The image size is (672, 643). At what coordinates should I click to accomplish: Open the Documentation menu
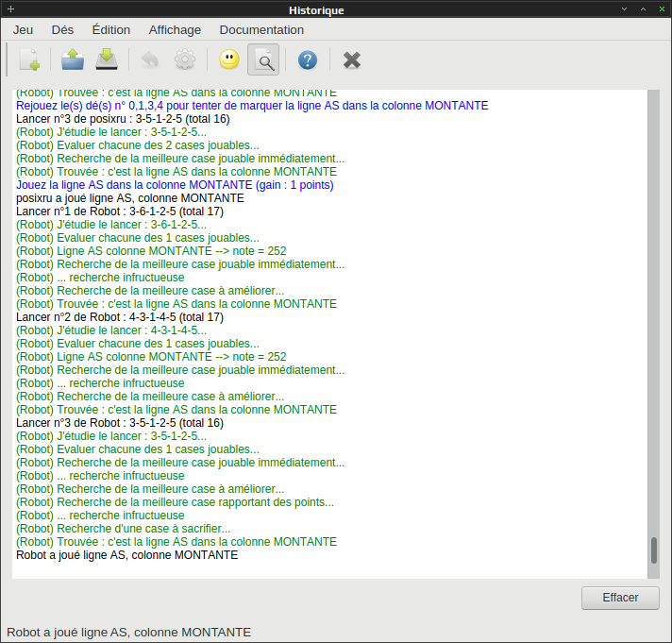coord(261,30)
